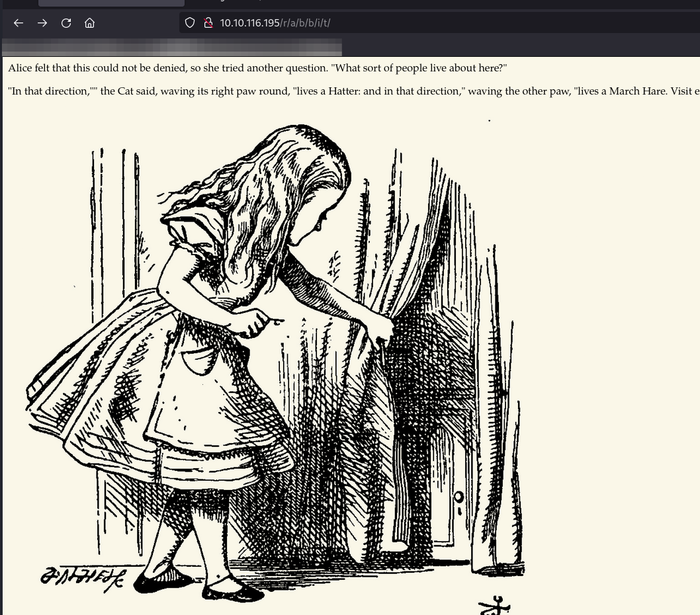
Task: Open the browser home page
Action: tap(90, 22)
